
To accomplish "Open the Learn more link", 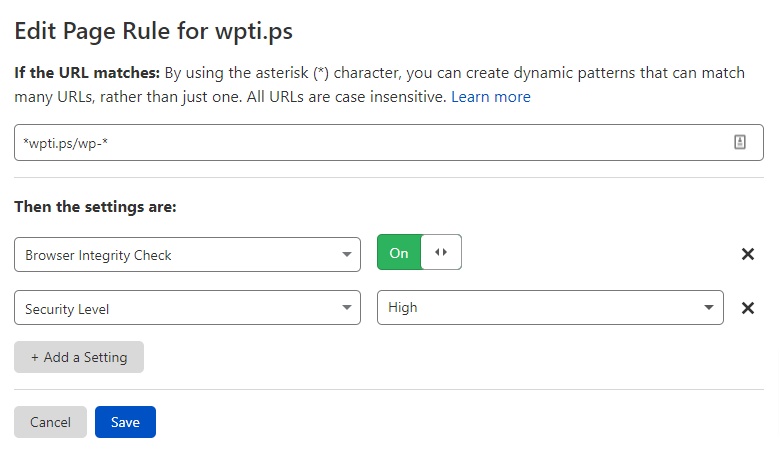I will click(490, 96).
